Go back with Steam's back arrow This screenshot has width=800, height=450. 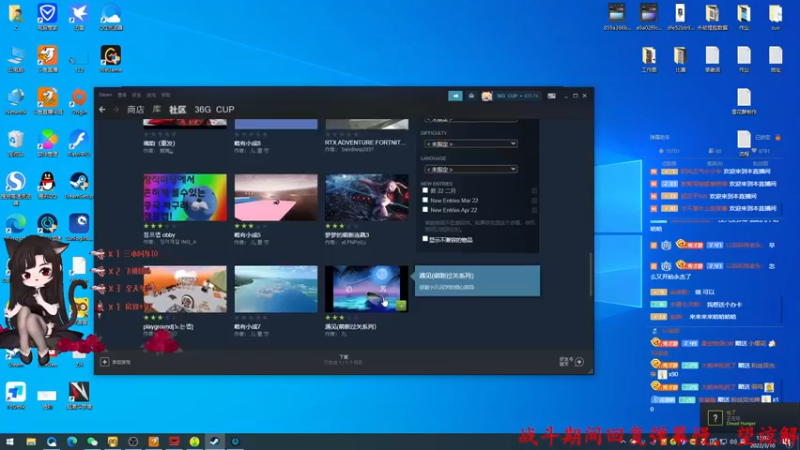(102, 109)
